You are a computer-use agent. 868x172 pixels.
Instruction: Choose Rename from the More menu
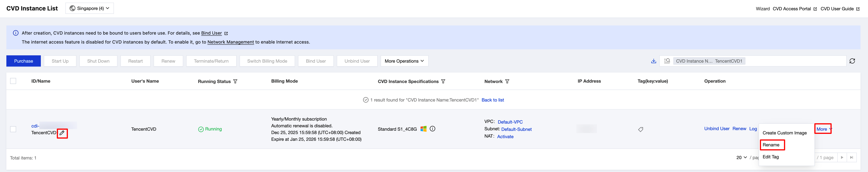(x=771, y=145)
